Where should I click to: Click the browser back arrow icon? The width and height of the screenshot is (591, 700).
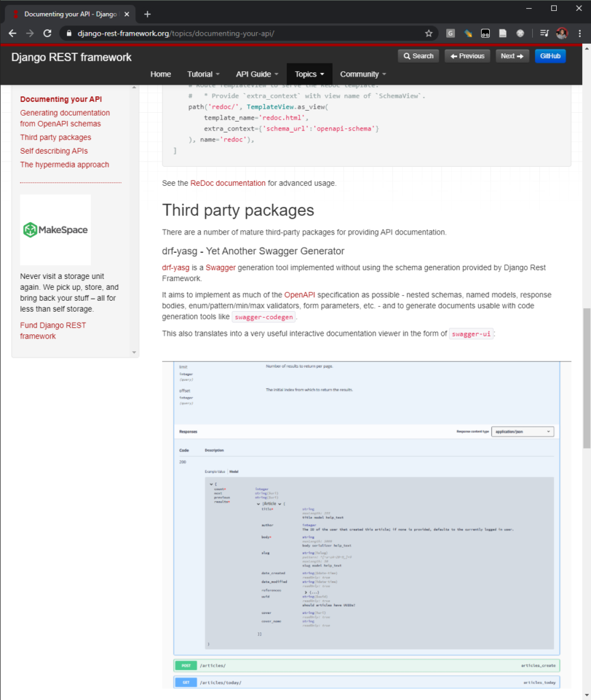click(12, 32)
